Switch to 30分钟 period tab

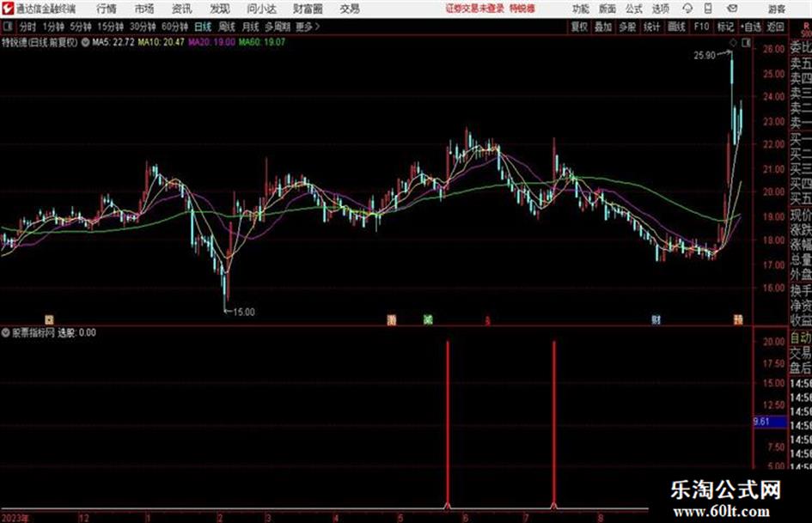pyautogui.click(x=143, y=27)
